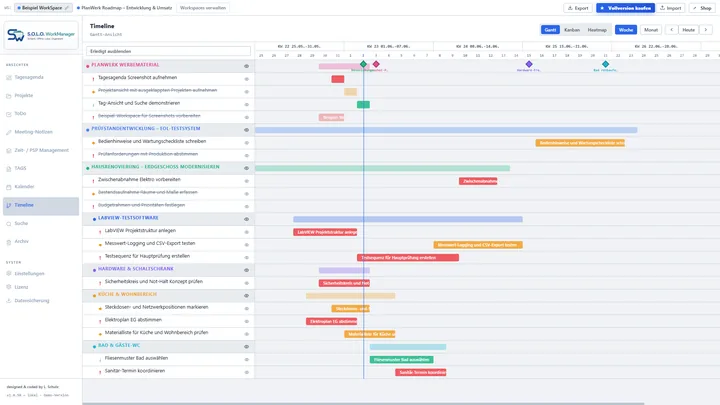Open ToDo checklist icon in sidebar

pyautogui.click(x=9, y=114)
